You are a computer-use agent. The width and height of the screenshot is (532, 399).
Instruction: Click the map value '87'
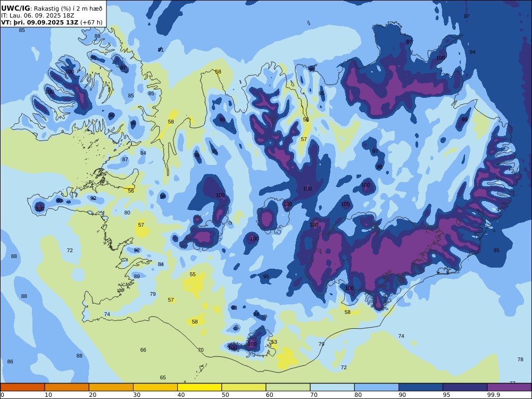coord(125,160)
